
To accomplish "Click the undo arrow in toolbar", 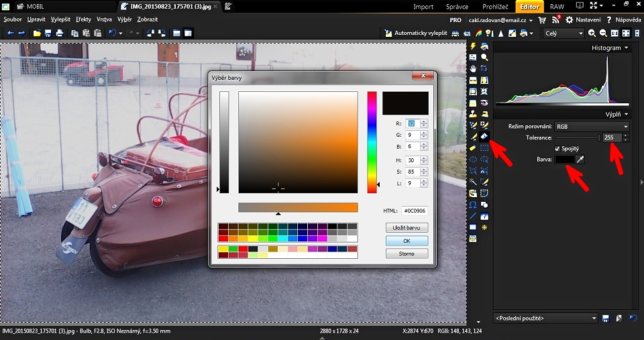I will pos(113,33).
